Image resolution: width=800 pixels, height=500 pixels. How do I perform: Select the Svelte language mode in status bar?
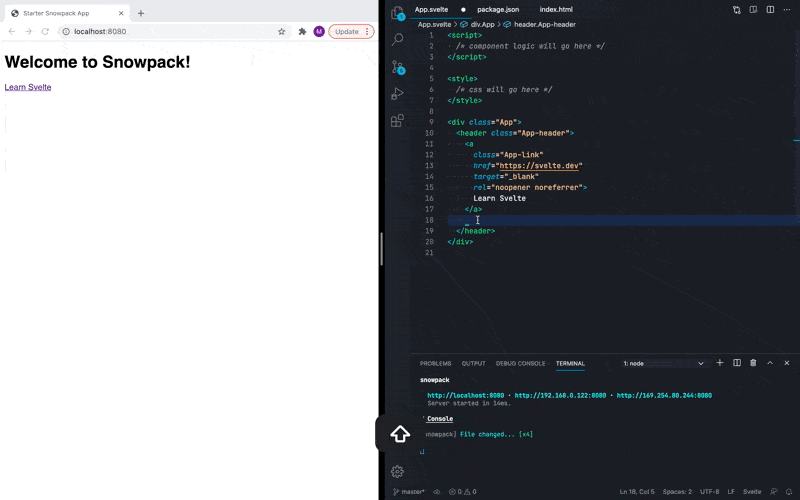751,492
